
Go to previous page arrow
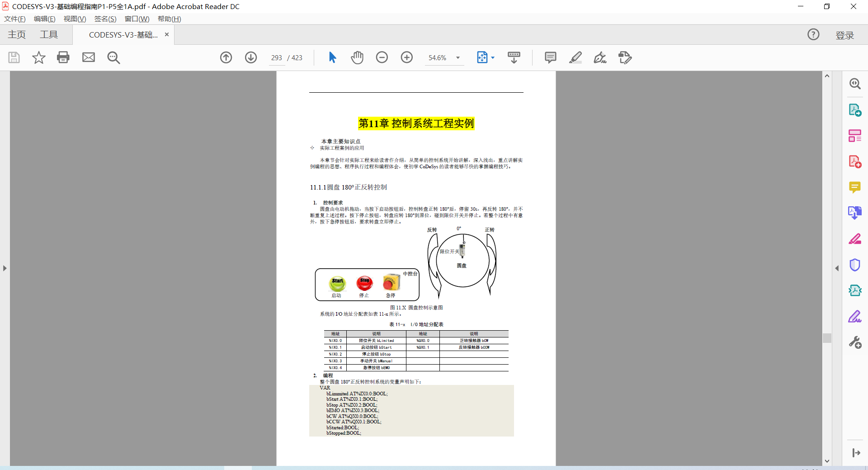point(226,57)
